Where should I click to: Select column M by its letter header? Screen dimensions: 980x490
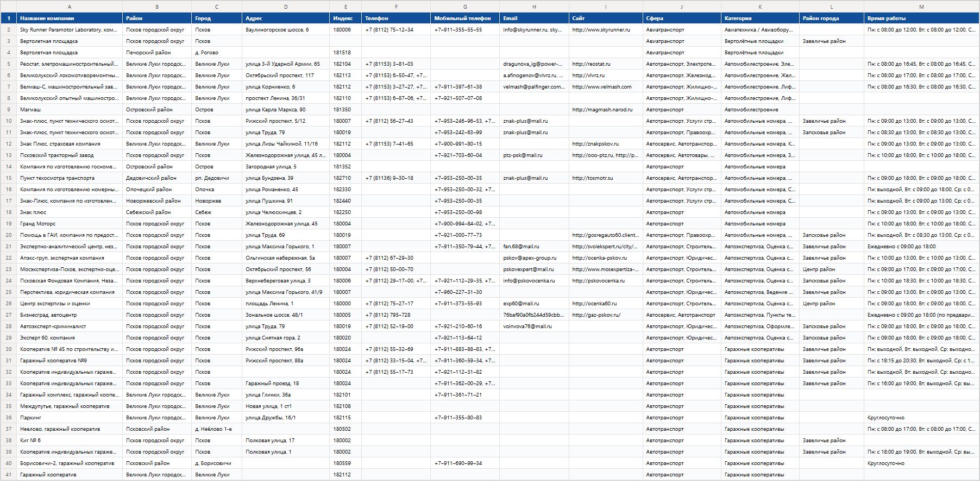pos(921,7)
